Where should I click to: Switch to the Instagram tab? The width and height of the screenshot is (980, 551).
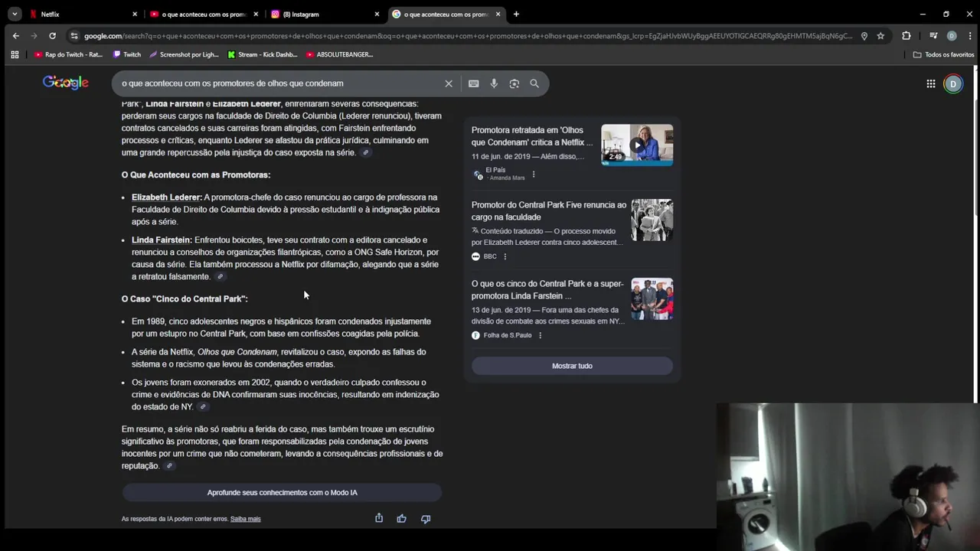pyautogui.click(x=325, y=14)
